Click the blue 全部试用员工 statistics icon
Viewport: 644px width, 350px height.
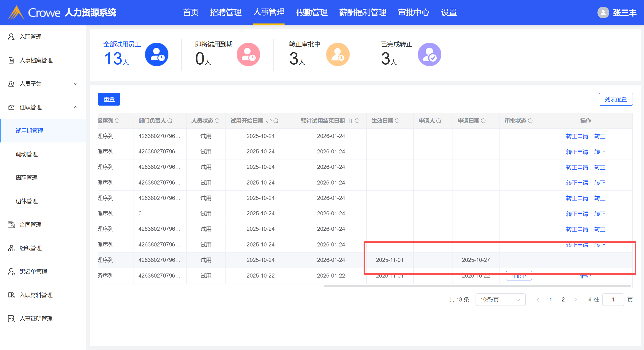pos(157,55)
